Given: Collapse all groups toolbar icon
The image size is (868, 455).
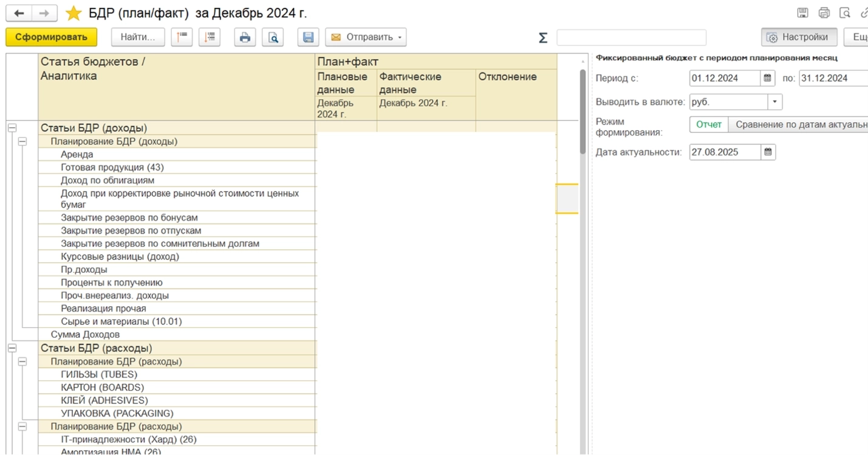Looking at the screenshot, I should pos(182,37).
